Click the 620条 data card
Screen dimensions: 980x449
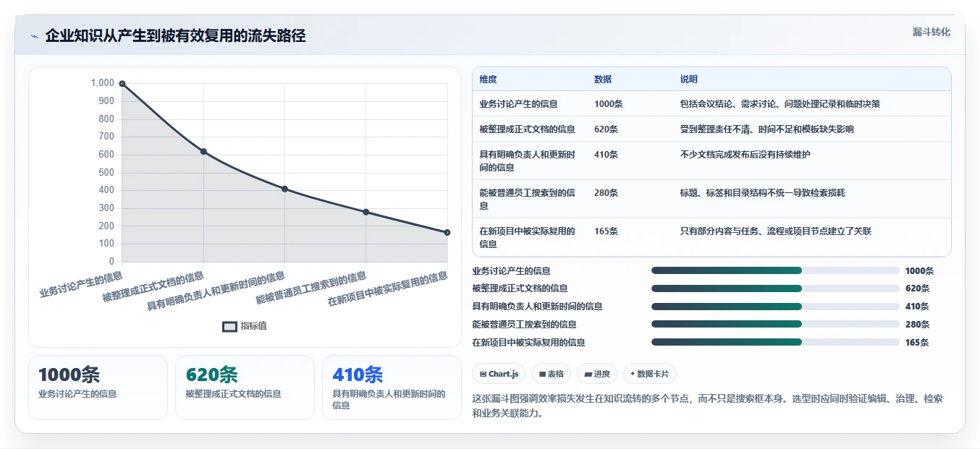(245, 387)
